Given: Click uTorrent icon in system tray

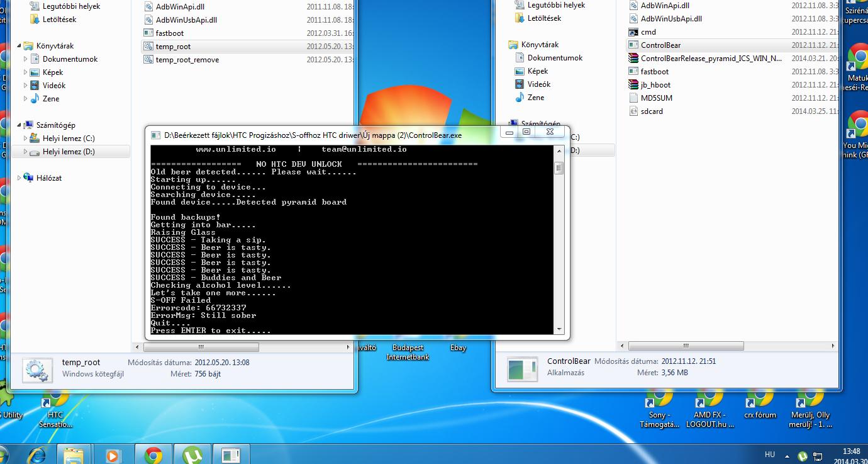Looking at the screenshot, I should click(x=803, y=456).
